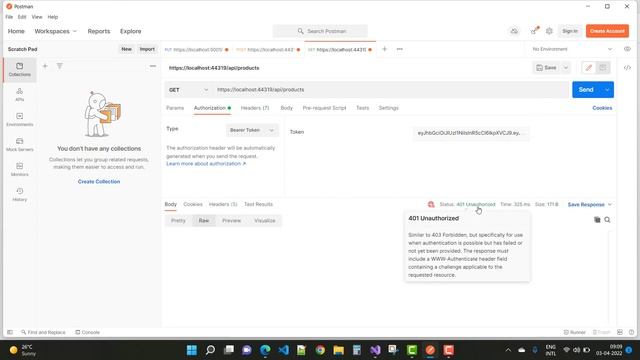Switch to the Pre-request Script tab

point(324,108)
